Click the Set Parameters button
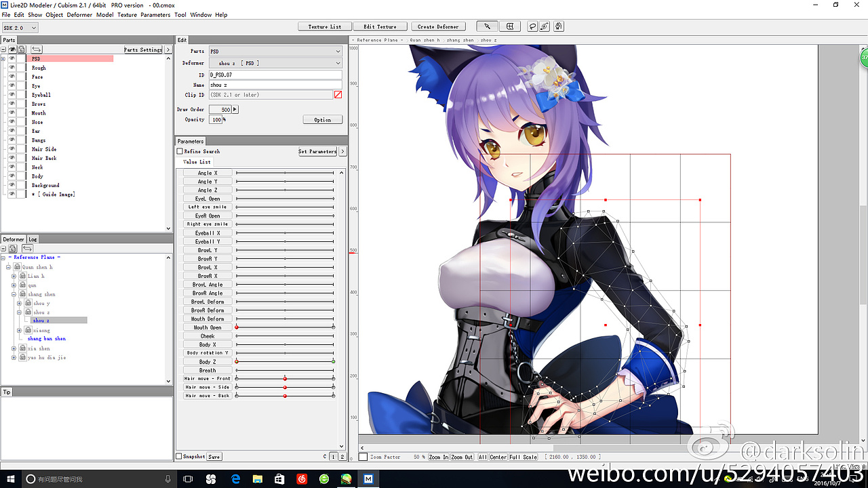Screen dimensions: 868x488 (x=317, y=151)
